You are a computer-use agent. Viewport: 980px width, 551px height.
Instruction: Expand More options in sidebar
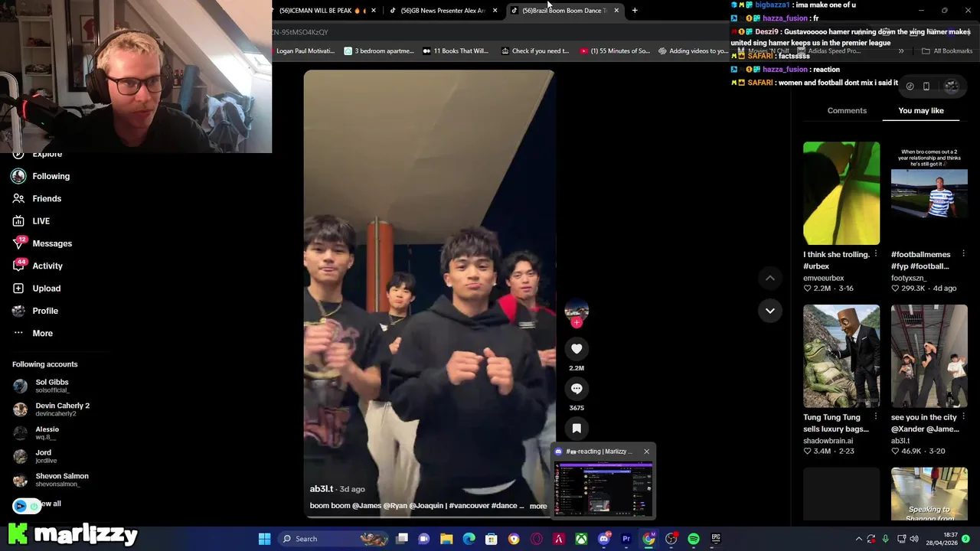pyautogui.click(x=32, y=333)
